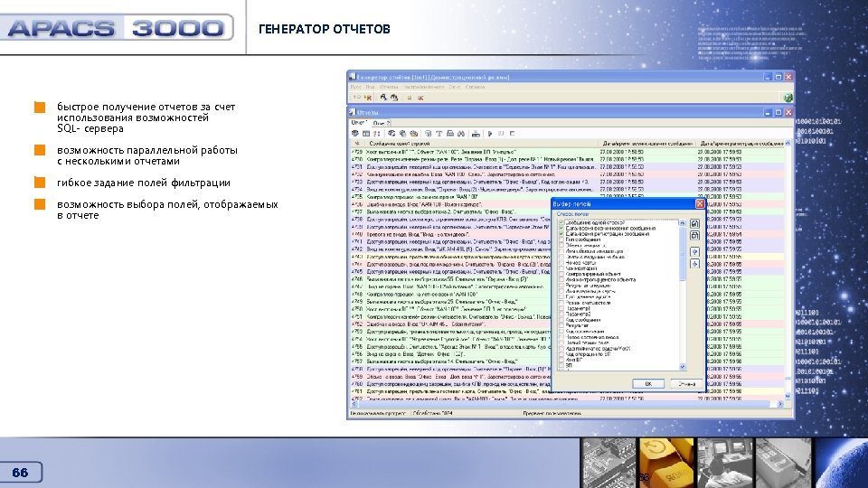Screen dimensions: 868x488
Task: Close the Выбор полей dialog with red X
Action: coord(699,204)
